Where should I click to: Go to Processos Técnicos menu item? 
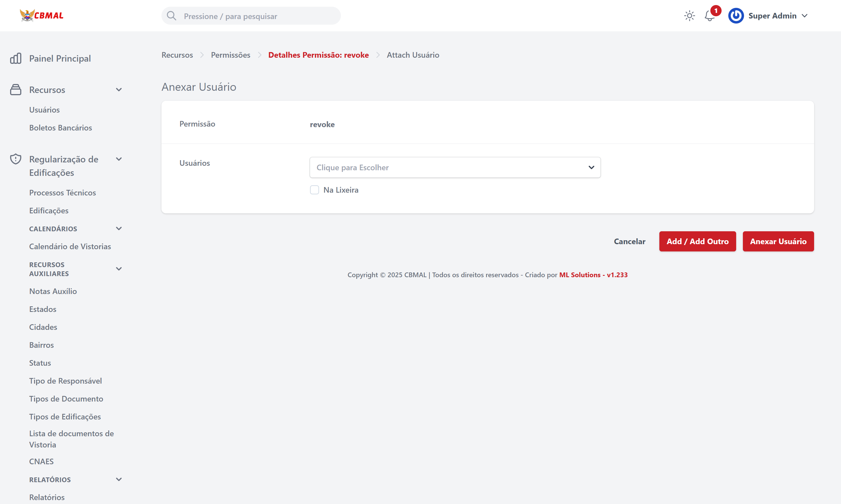[63, 193]
